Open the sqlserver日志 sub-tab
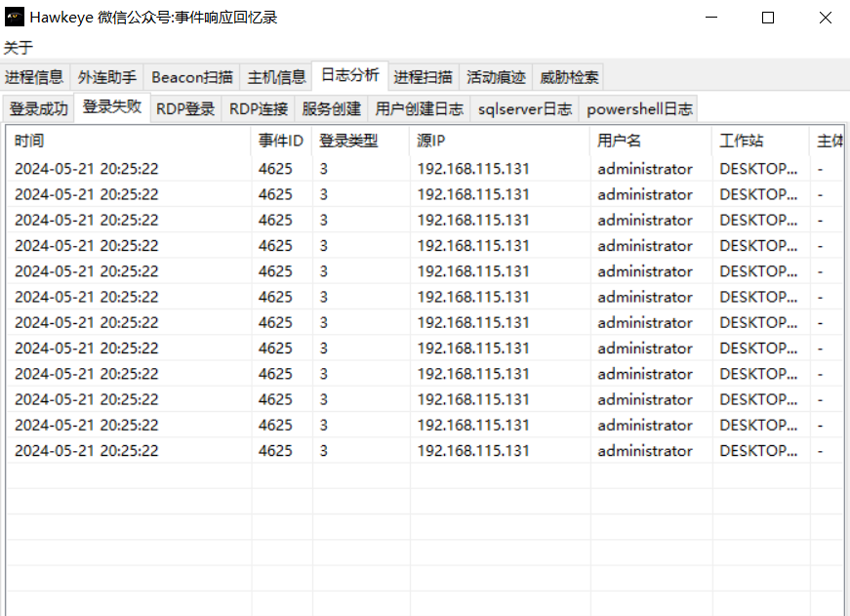850x616 pixels. pos(525,109)
